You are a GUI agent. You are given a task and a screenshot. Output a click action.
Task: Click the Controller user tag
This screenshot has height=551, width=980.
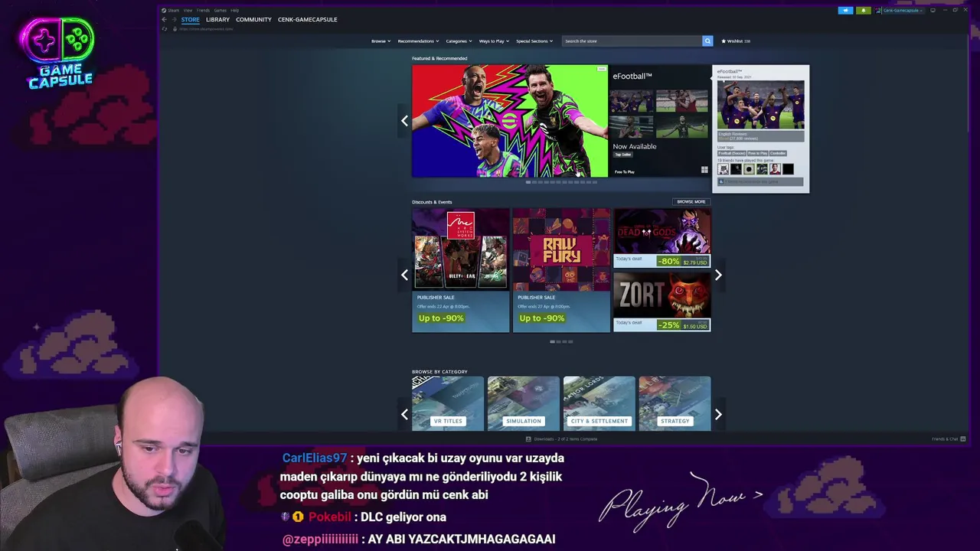coord(779,153)
